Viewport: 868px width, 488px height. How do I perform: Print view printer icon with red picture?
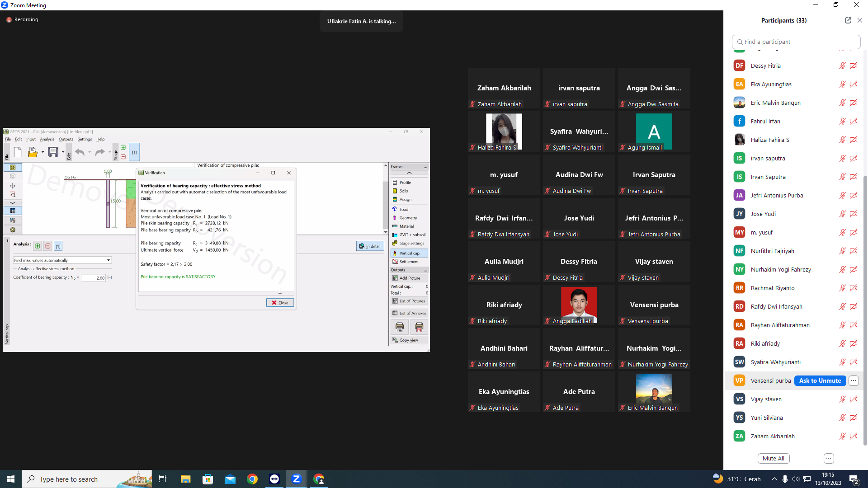(x=419, y=327)
